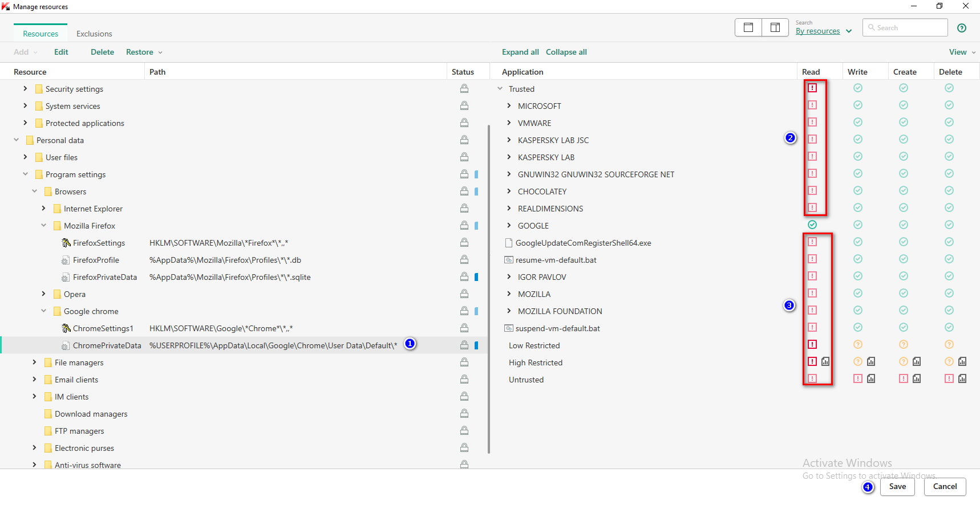Expand the MICROSOFT application group

point(509,106)
